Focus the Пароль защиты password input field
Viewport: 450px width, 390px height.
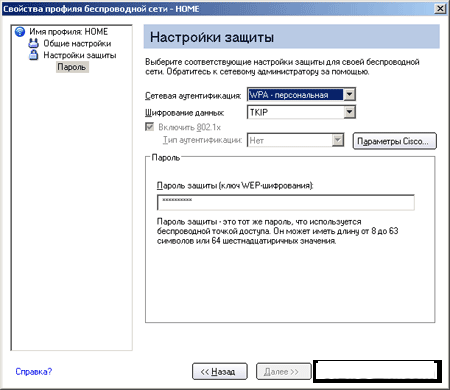[286, 202]
